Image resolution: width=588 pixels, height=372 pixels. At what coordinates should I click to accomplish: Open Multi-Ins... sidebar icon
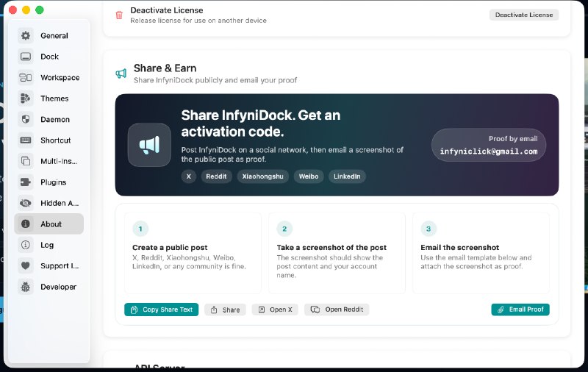pyautogui.click(x=26, y=161)
